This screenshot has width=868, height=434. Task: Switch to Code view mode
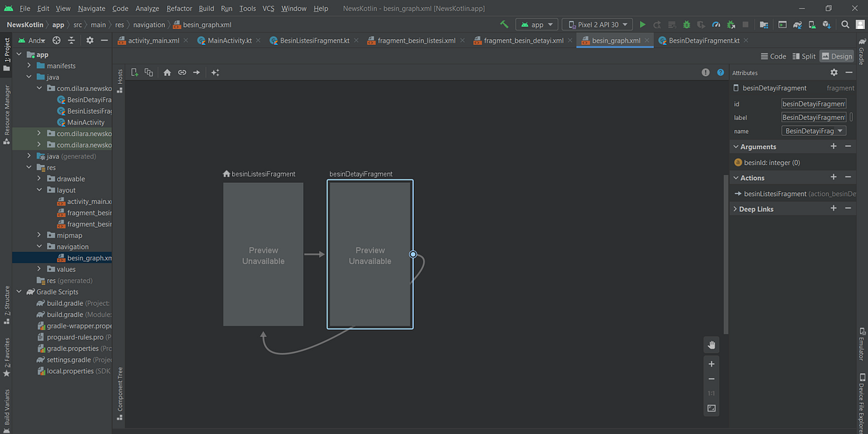(773, 56)
